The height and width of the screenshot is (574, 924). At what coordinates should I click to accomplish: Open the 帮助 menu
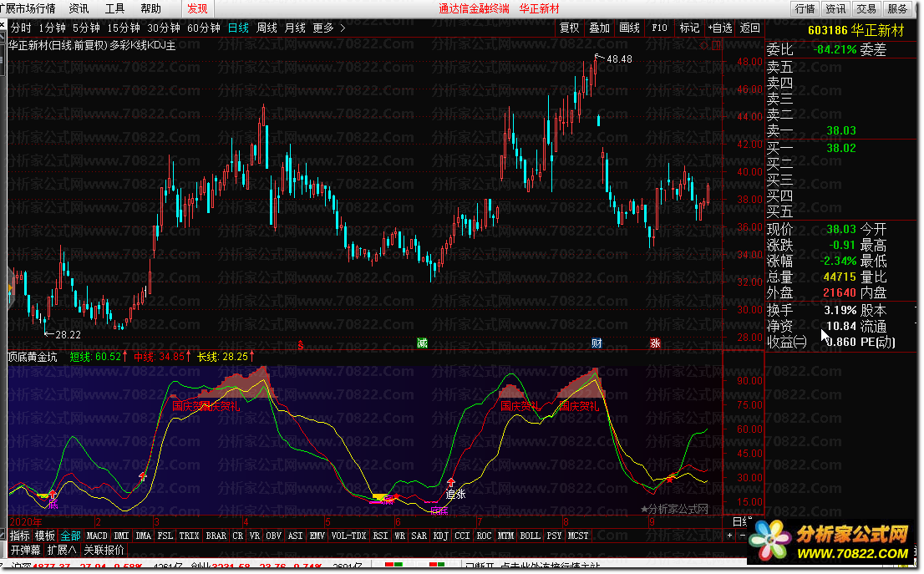tap(150, 8)
